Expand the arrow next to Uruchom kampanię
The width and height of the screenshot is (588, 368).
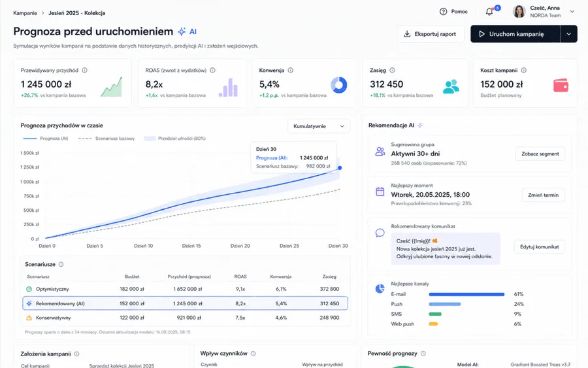tap(569, 34)
